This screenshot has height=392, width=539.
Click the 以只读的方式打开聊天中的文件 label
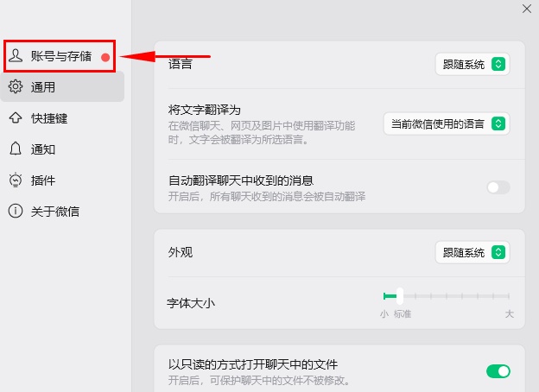[x=253, y=364]
